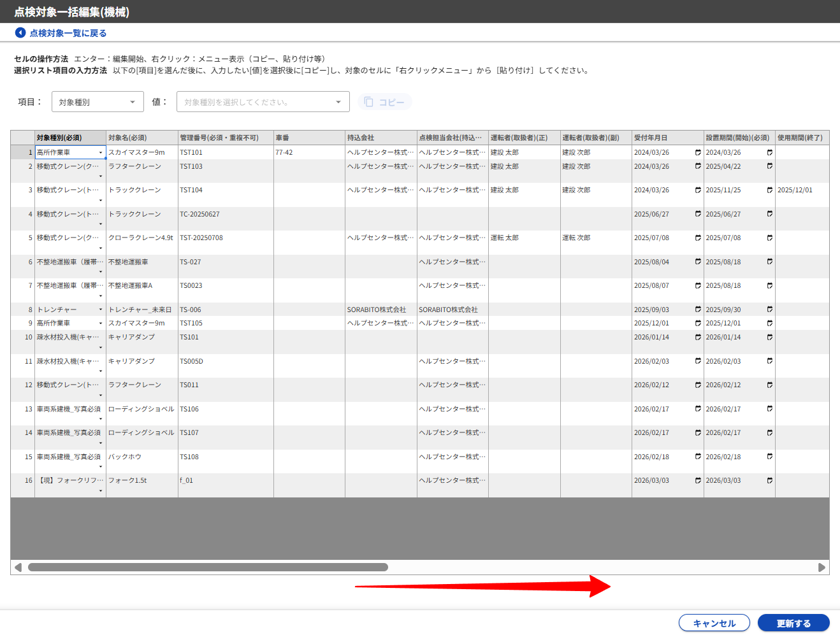Click scroll-left arrow of the horizontal scrollbar

click(x=18, y=567)
